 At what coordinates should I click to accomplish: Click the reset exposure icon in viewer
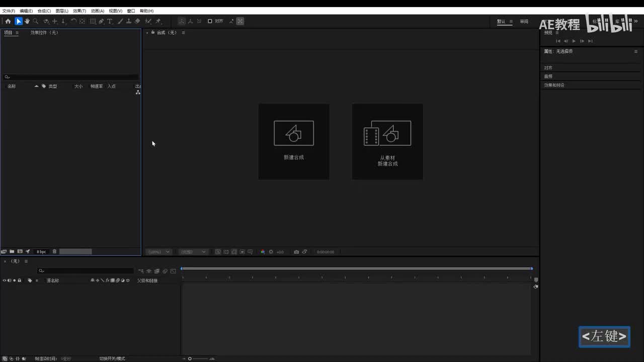[271, 252]
